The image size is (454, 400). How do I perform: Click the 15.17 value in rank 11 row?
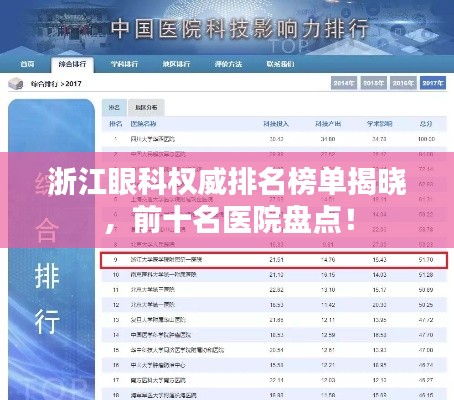point(379,290)
